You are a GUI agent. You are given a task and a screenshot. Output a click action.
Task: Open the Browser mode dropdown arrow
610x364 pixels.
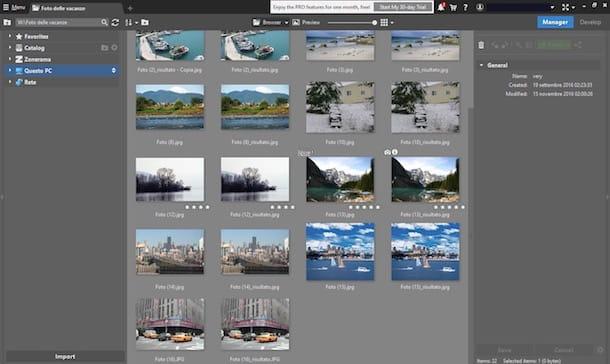pos(286,23)
